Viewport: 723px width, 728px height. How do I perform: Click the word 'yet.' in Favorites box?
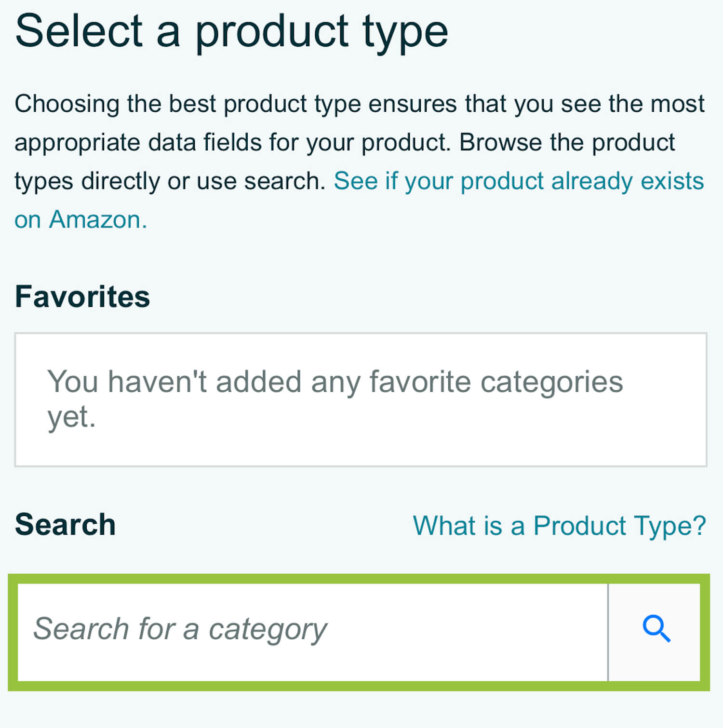[x=71, y=417]
